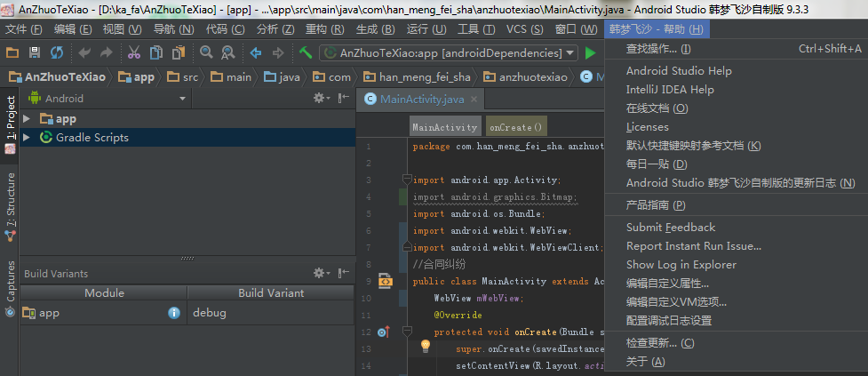Click the Module column header

[x=104, y=293]
